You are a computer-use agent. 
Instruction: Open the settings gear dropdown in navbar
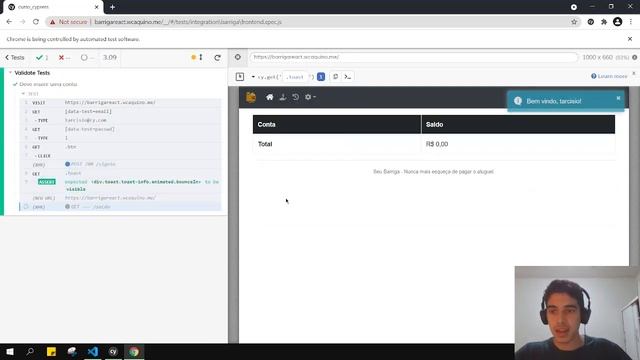click(310, 97)
